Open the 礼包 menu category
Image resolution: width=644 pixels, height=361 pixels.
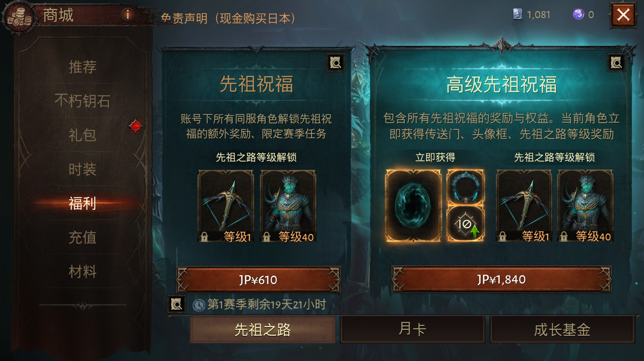click(x=82, y=135)
